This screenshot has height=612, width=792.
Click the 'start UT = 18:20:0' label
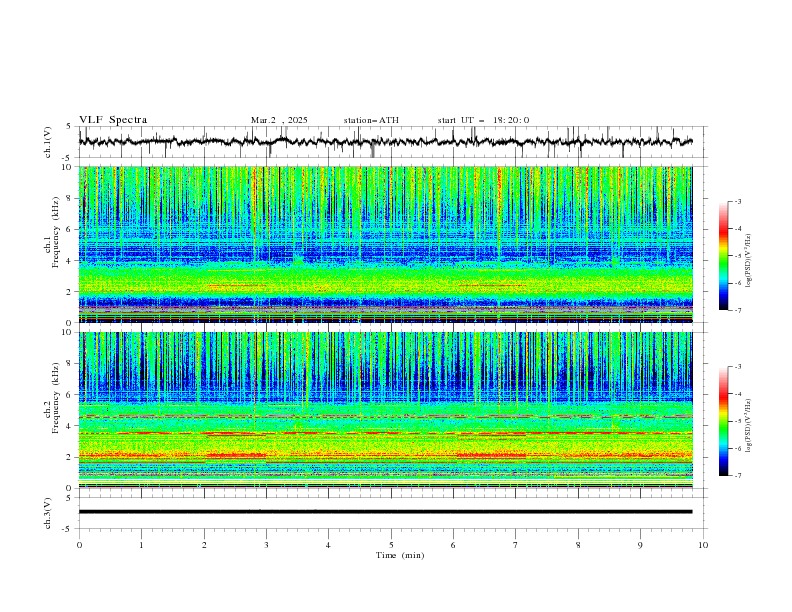(x=483, y=120)
